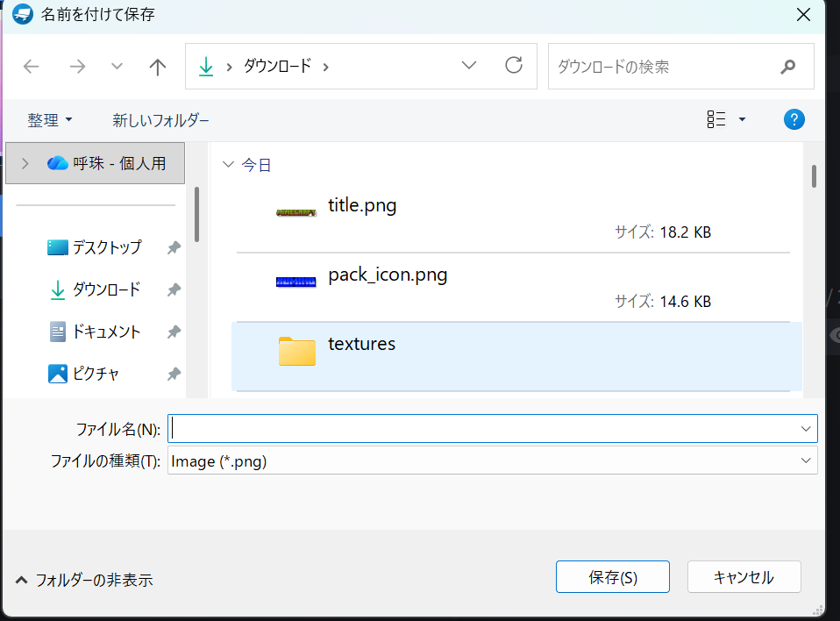Click the Back navigation arrow
840x621 pixels.
(31, 67)
